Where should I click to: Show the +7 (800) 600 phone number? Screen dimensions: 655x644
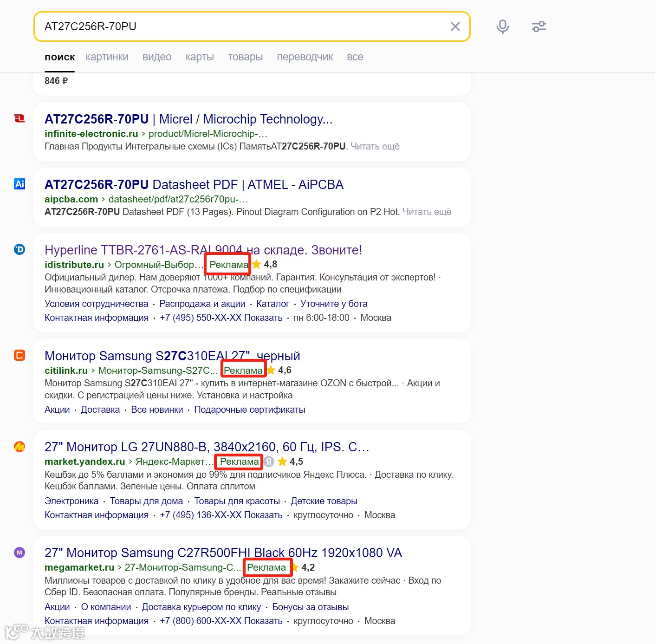[x=221, y=621]
